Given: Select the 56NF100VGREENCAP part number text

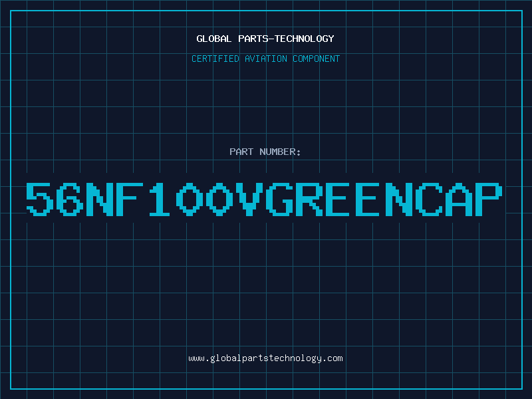Looking at the screenshot, I should (x=265, y=199).
